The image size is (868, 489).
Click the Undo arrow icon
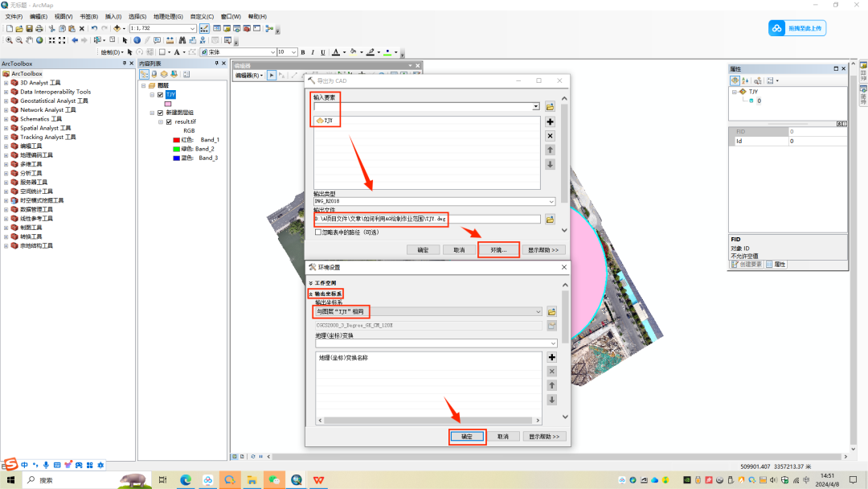click(94, 28)
